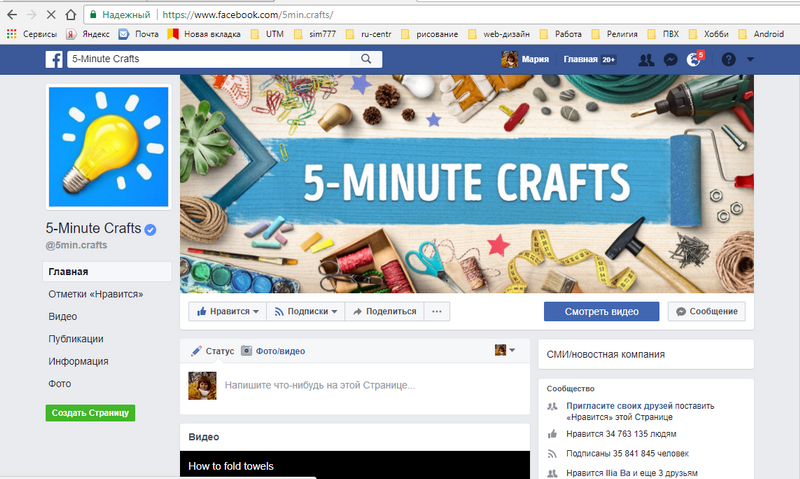Open Отметки «Нравится» tab

click(x=96, y=294)
